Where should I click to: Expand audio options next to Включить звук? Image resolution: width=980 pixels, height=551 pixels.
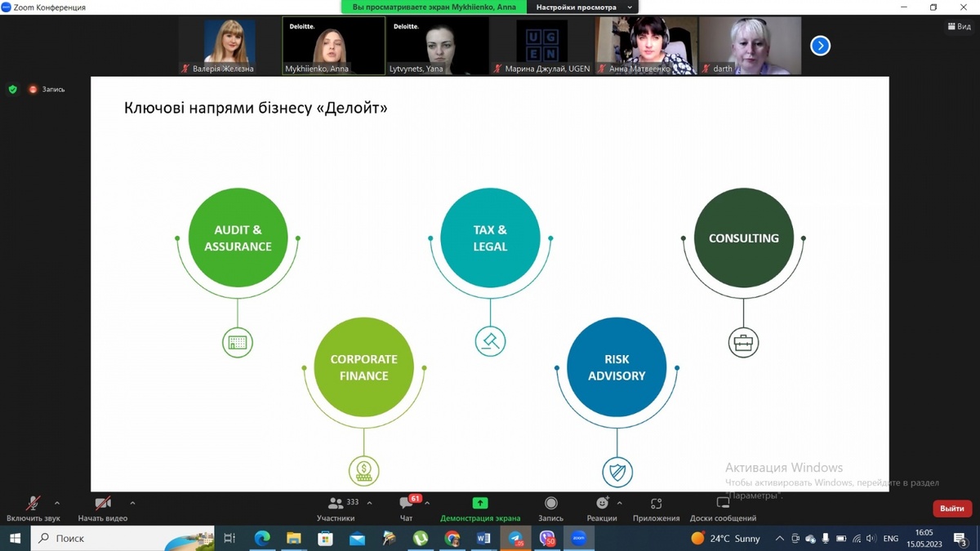click(56, 503)
